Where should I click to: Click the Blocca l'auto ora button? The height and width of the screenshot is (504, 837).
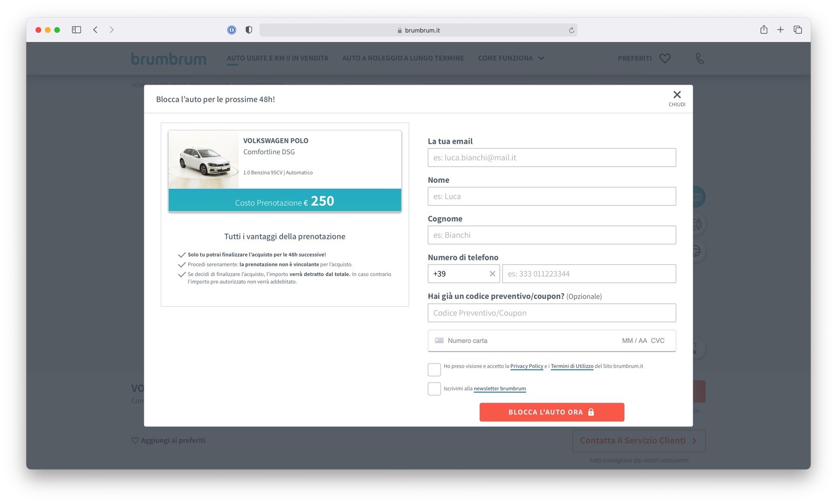pos(552,412)
